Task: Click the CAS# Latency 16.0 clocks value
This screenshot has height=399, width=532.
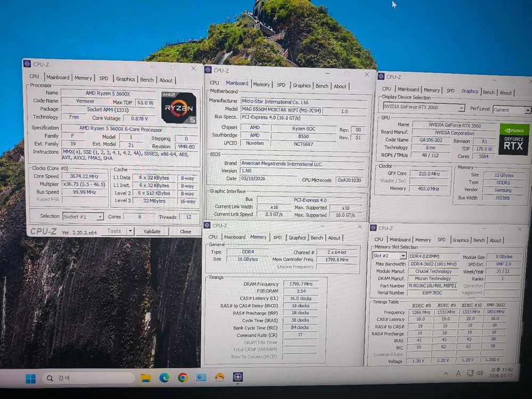Action: coord(300,298)
